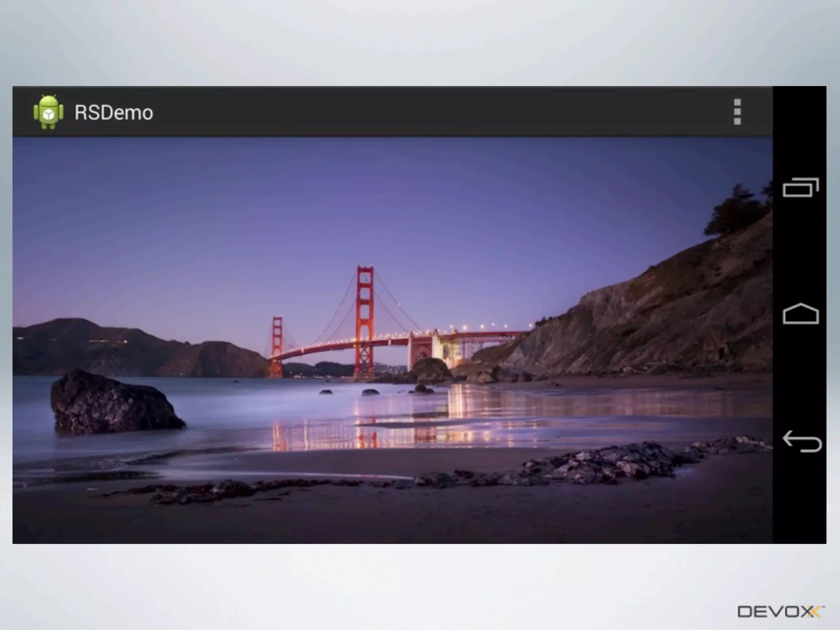Image resolution: width=840 pixels, height=630 pixels.
Task: Tap the Android robot app icon
Action: pyautogui.click(x=48, y=112)
